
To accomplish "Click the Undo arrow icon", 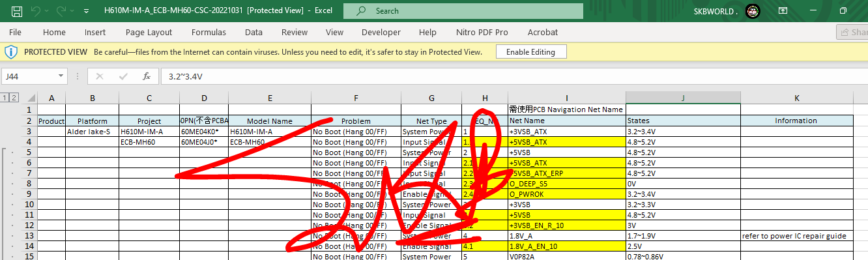I will pyautogui.click(x=36, y=11).
